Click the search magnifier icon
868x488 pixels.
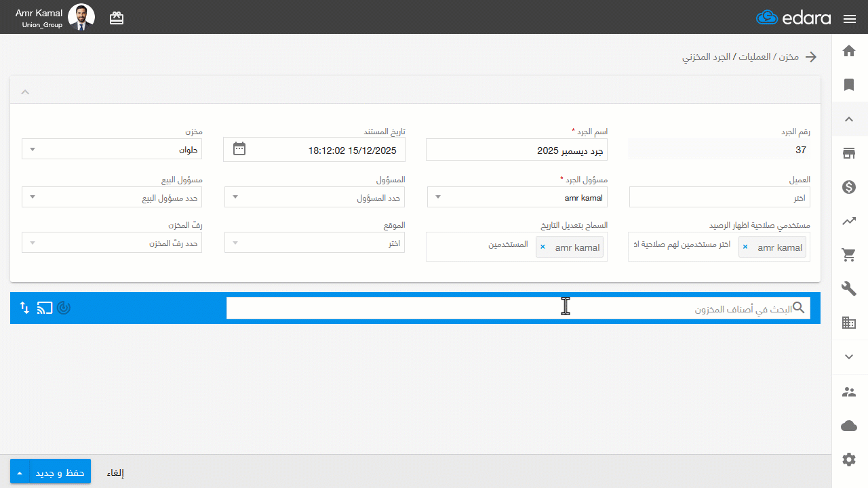point(799,308)
